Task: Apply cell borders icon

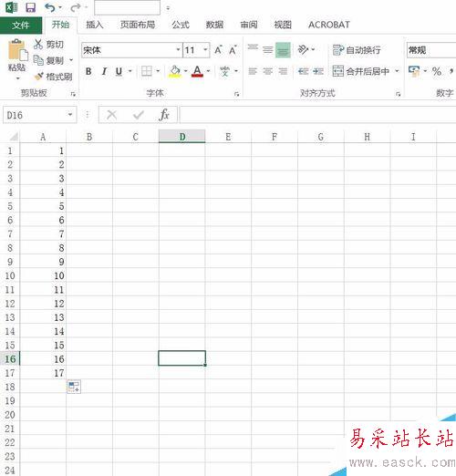Action: coord(147,71)
